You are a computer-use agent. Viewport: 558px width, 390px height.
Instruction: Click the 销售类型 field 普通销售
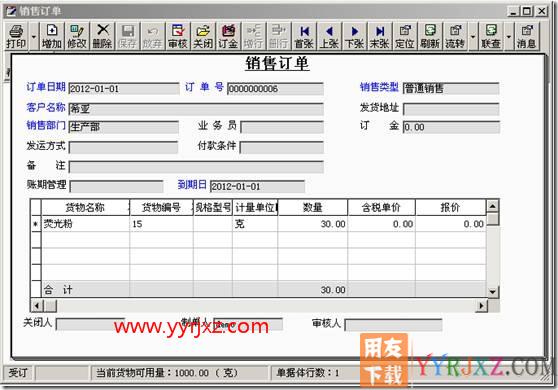[451, 88]
